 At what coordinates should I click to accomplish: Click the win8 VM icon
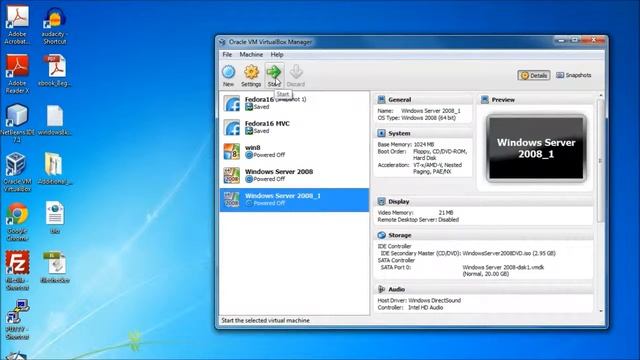tap(232, 151)
